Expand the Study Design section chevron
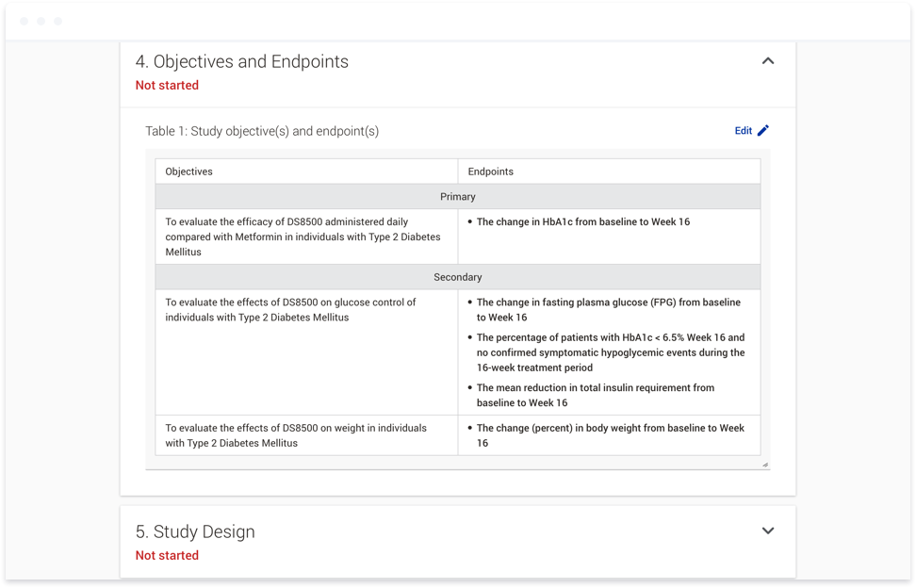 point(768,531)
